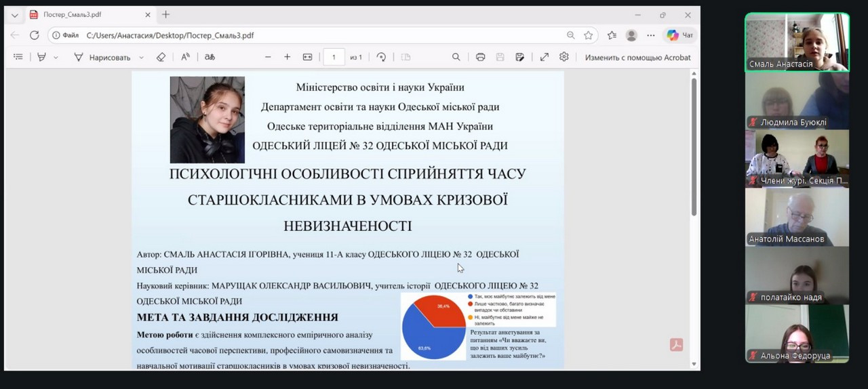The width and height of the screenshot is (868, 389).
Task: Open the tab list dropdown chevron
Action: 14,15
